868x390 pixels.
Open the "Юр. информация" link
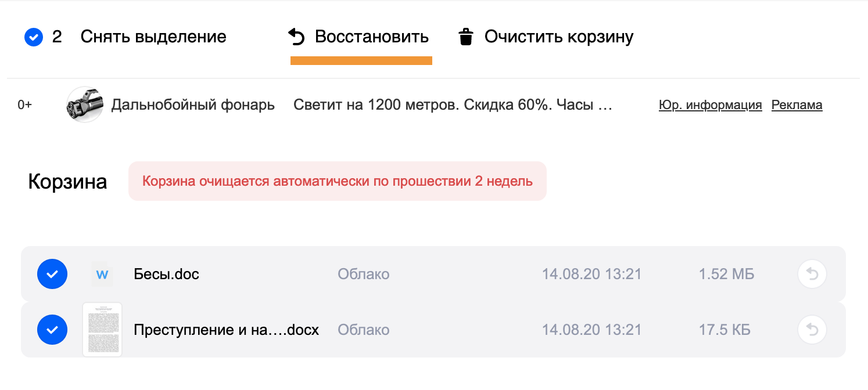point(710,105)
